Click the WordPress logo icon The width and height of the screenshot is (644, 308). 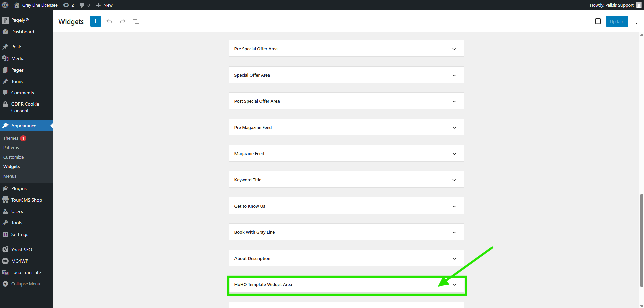pos(5,5)
